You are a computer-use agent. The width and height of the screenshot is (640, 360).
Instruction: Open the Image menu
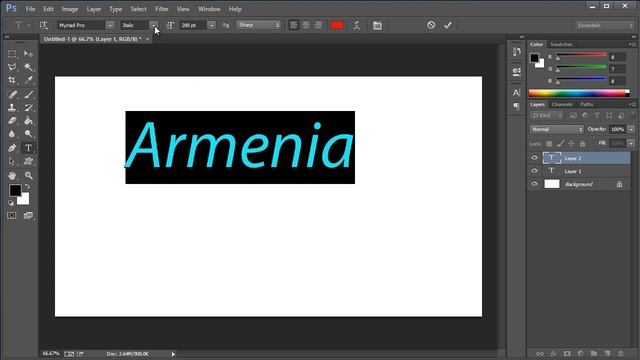tap(70, 9)
